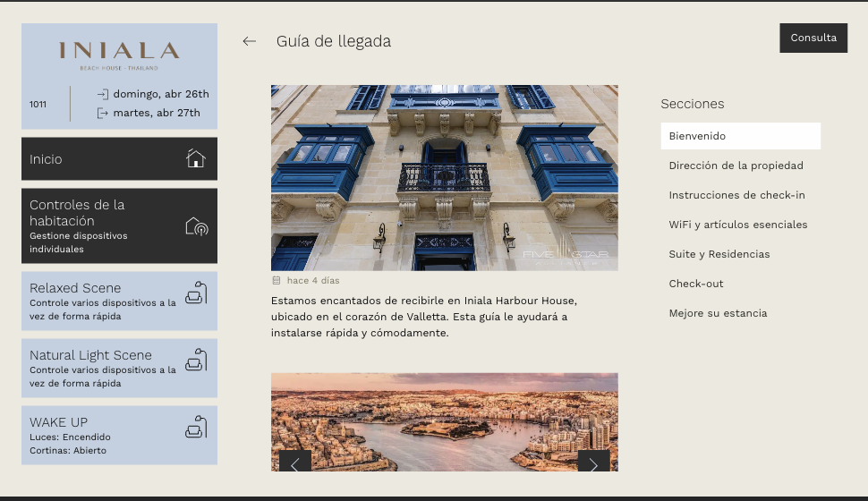
Task: Open the Consulta button
Action: pyautogui.click(x=813, y=38)
